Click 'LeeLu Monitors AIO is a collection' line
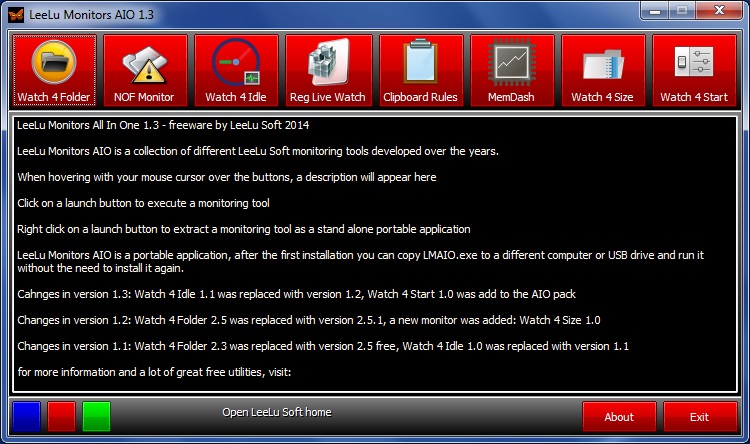Image resolution: width=750 pixels, height=444 pixels. click(258, 151)
